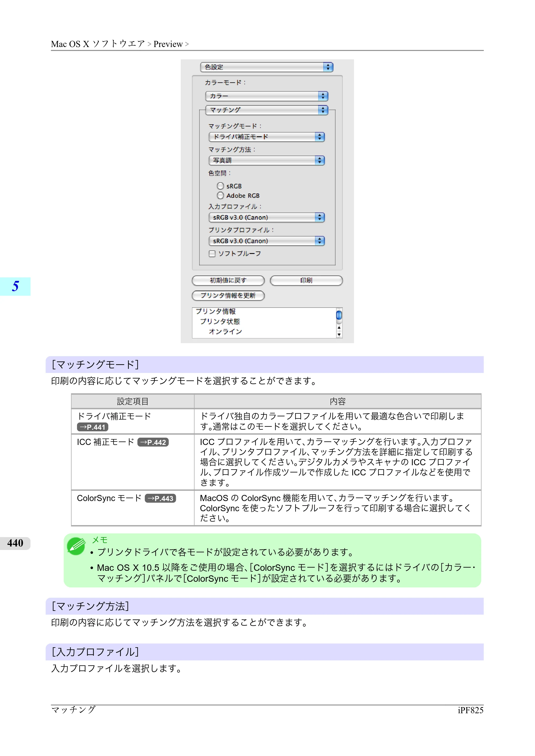Screen dimensions: 535x756
Task: Click the chapter 5 side tab
Action: [x=15, y=286]
